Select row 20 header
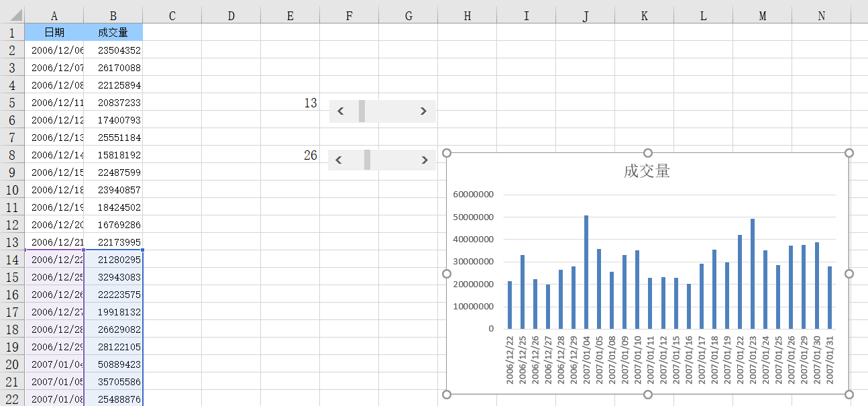Screen dimensions: 868x406 click(12, 364)
